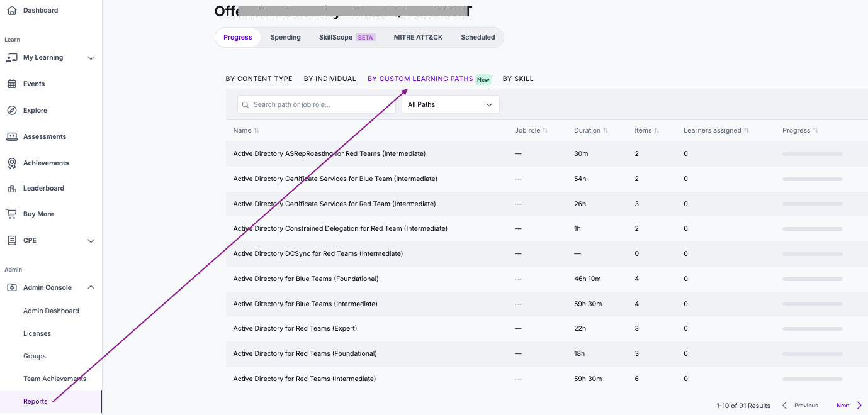Image resolution: width=868 pixels, height=415 pixels.
Task: Sort by Progress column arrows
Action: click(x=815, y=131)
